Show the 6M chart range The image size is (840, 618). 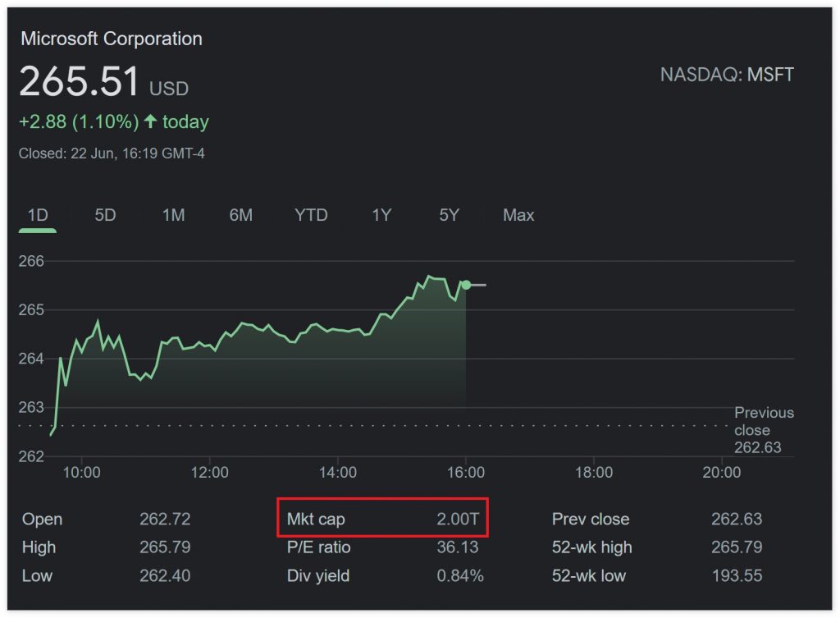click(240, 215)
